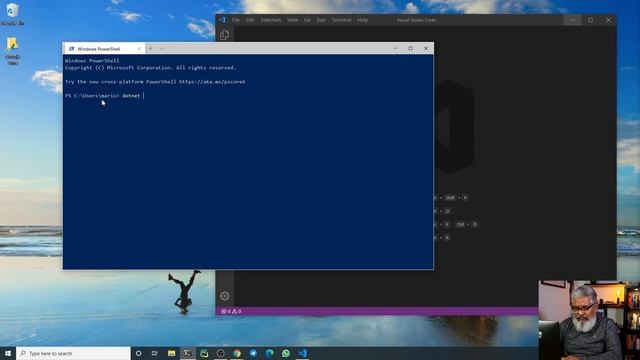Viewport: 640px width, 360px height.
Task: Click the Copyright Microsoft Corporation line
Action: 150,68
